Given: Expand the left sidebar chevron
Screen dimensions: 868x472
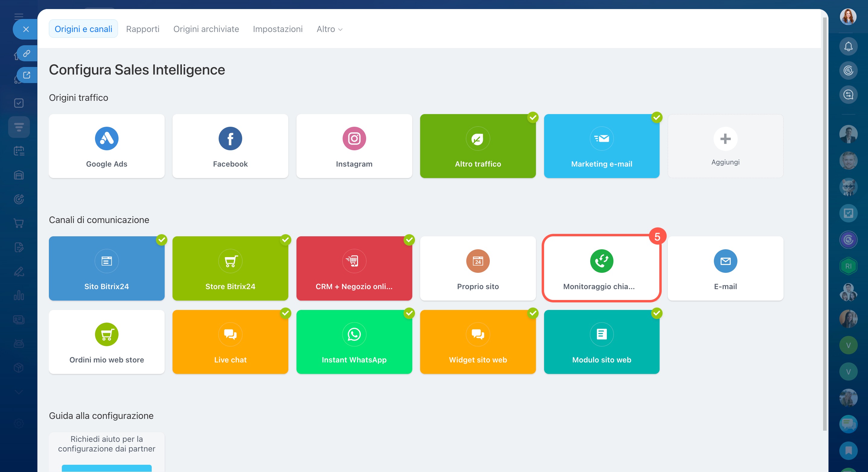Looking at the screenshot, I should [x=19, y=392].
